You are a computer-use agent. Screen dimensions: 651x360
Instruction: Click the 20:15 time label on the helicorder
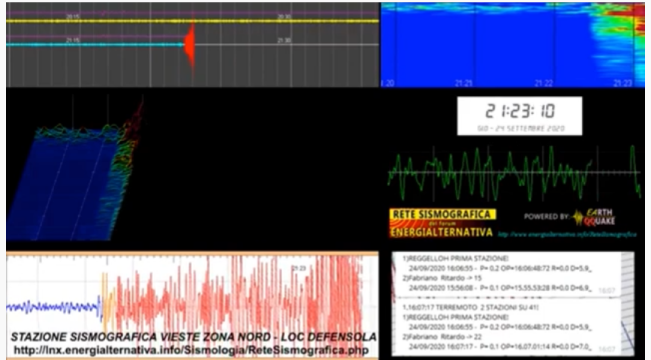tap(72, 17)
